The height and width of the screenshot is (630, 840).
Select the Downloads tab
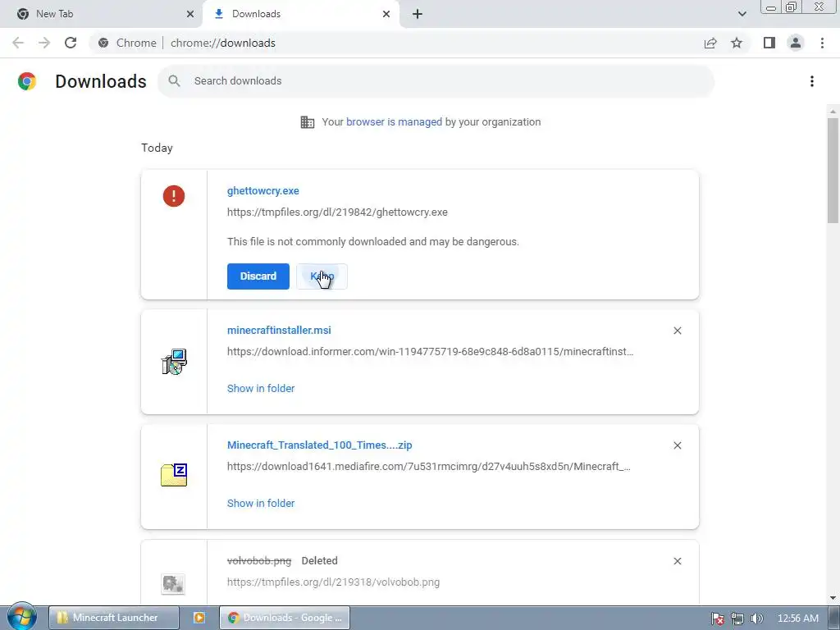tap(301, 14)
